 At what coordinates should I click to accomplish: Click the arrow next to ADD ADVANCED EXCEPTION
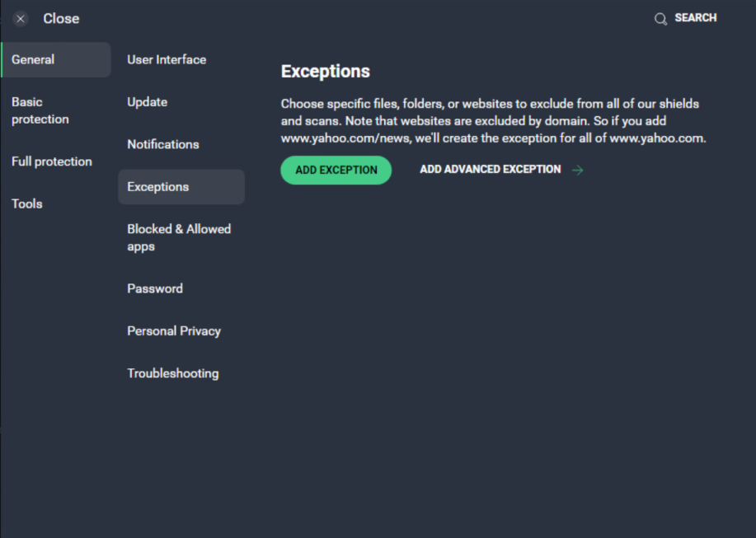click(575, 170)
